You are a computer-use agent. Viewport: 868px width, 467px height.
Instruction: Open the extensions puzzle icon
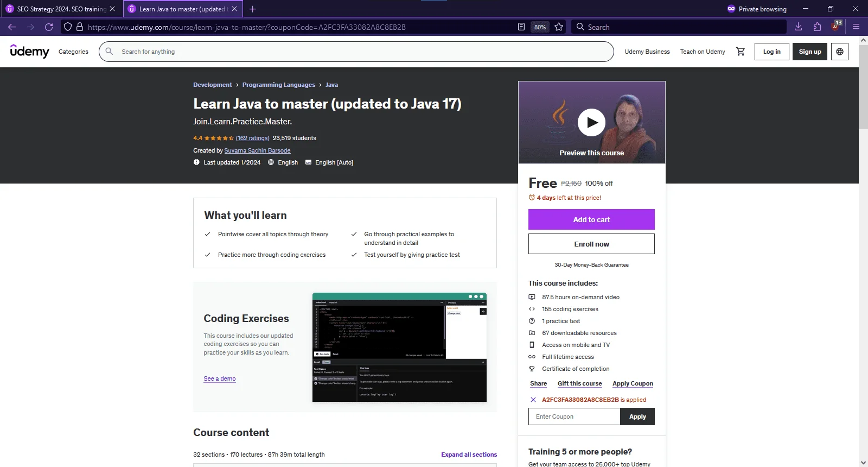(x=818, y=27)
